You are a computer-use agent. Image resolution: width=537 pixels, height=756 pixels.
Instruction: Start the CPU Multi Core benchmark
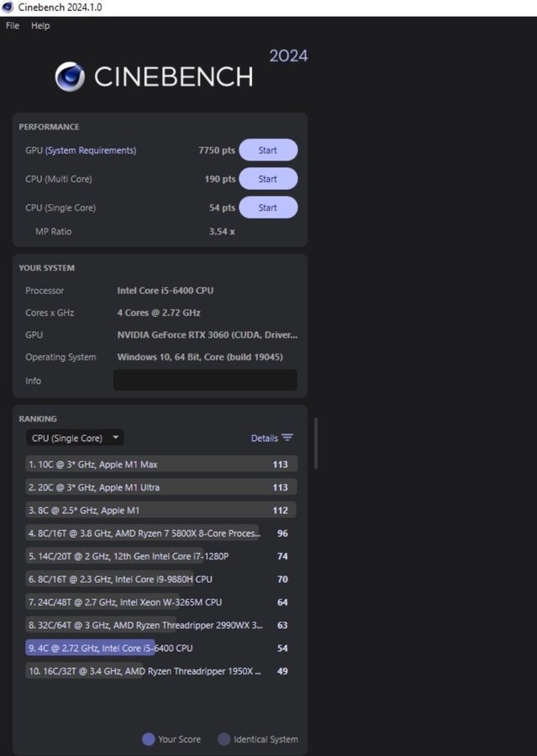pos(268,179)
